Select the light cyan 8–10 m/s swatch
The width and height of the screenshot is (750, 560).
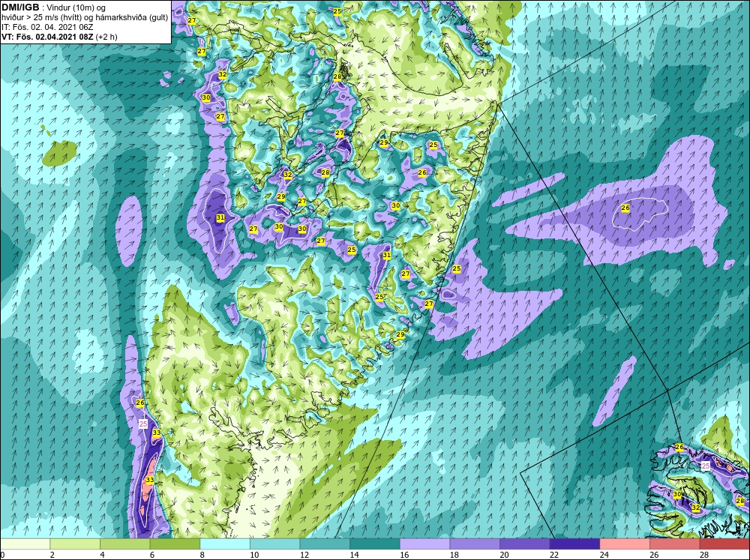tap(225, 544)
